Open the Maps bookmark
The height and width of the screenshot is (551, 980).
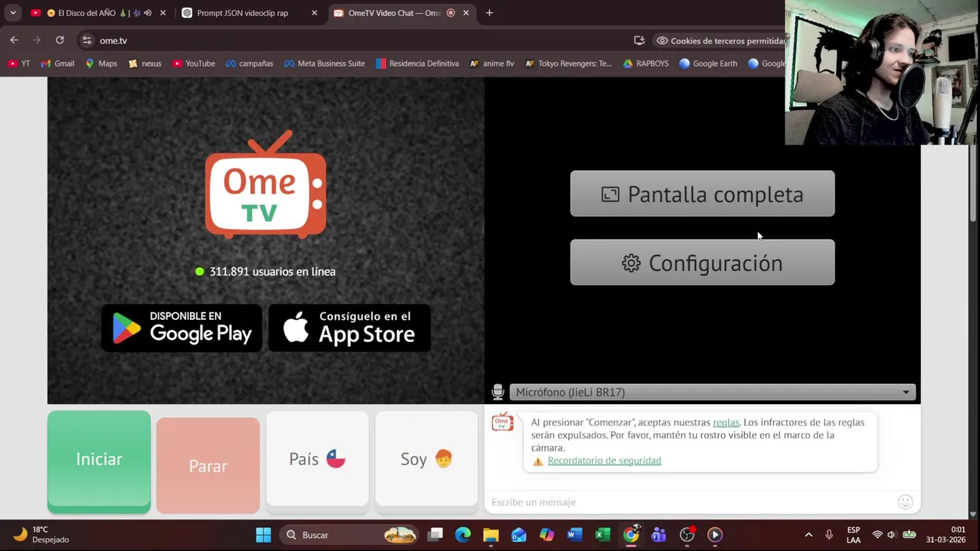[x=101, y=64]
